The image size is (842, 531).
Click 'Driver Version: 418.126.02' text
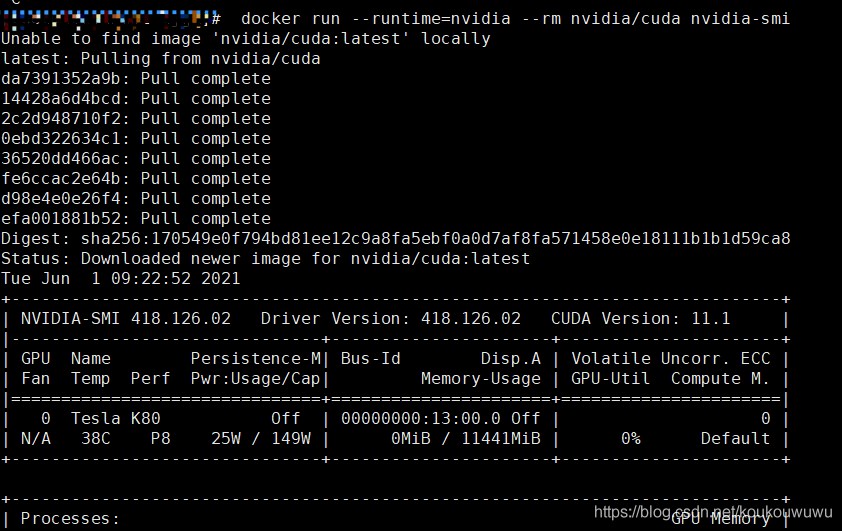tap(390, 318)
